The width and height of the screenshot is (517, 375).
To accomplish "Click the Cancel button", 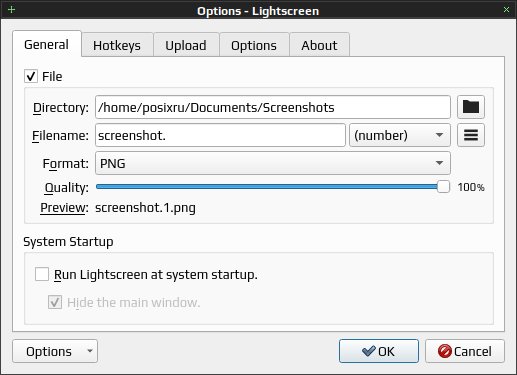I will 465,351.
